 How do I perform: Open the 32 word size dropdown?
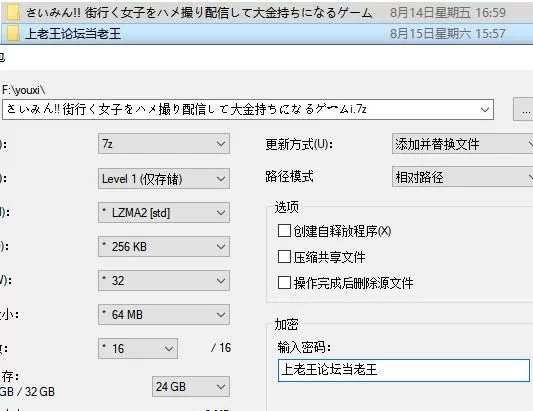click(x=164, y=280)
